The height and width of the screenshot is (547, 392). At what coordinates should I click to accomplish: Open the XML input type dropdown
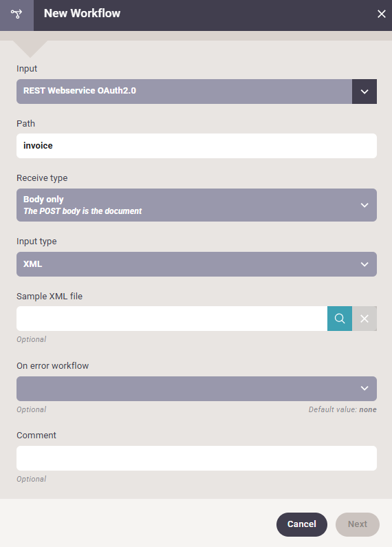pyautogui.click(x=197, y=264)
